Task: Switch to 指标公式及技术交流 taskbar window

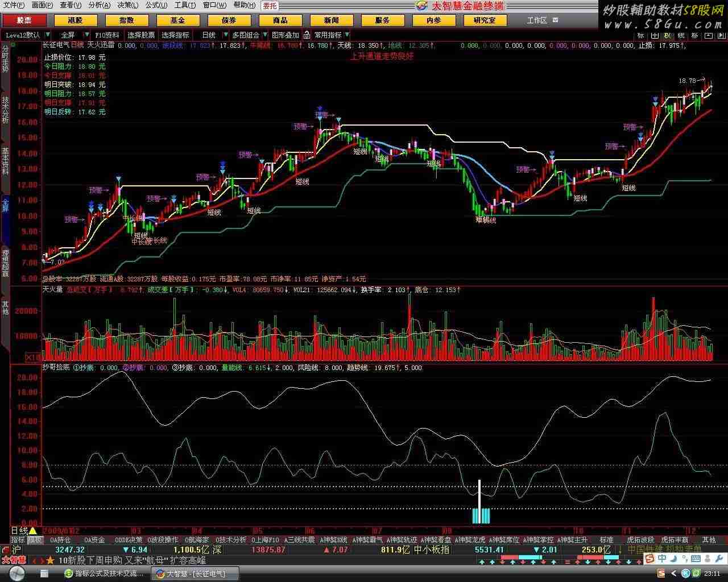Action: [105, 574]
